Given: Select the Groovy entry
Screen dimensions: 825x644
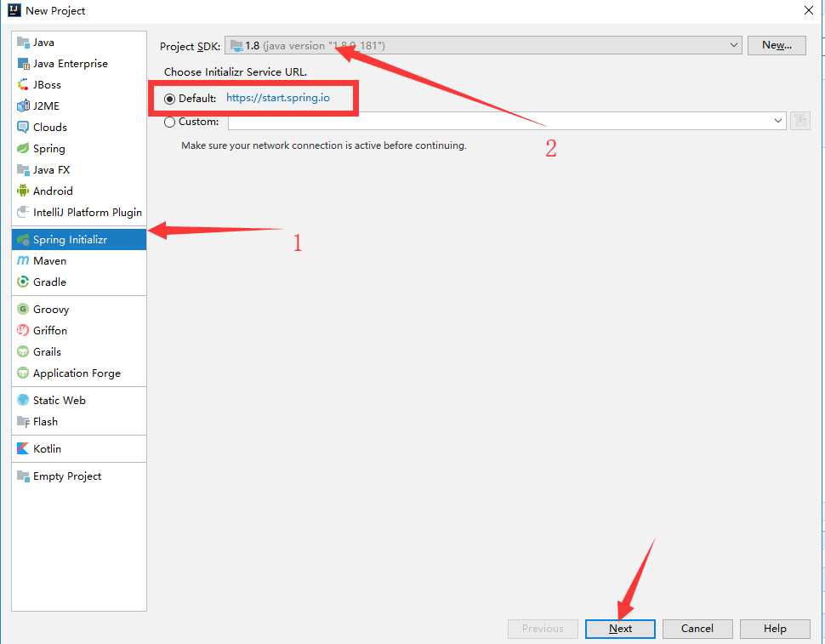Looking at the screenshot, I should 79,309.
